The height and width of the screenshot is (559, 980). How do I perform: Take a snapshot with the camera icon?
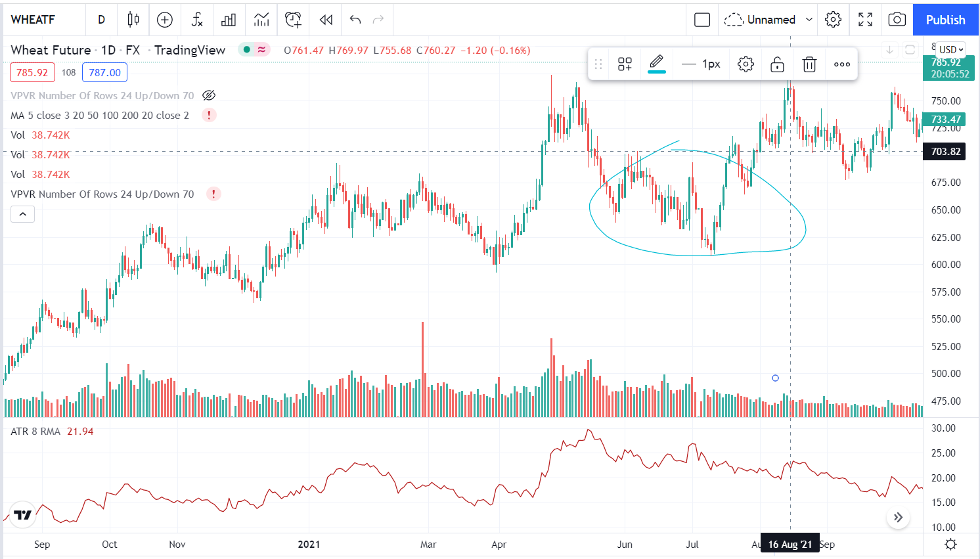point(897,20)
